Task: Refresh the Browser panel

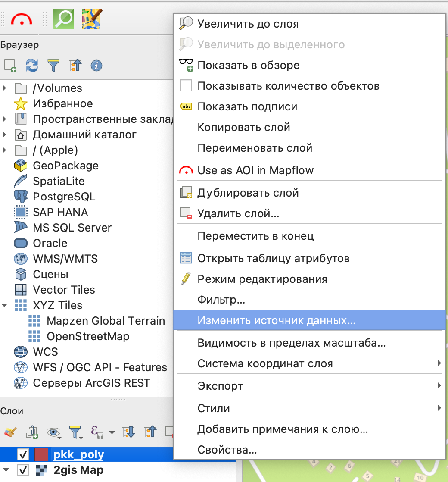Action: (32, 66)
